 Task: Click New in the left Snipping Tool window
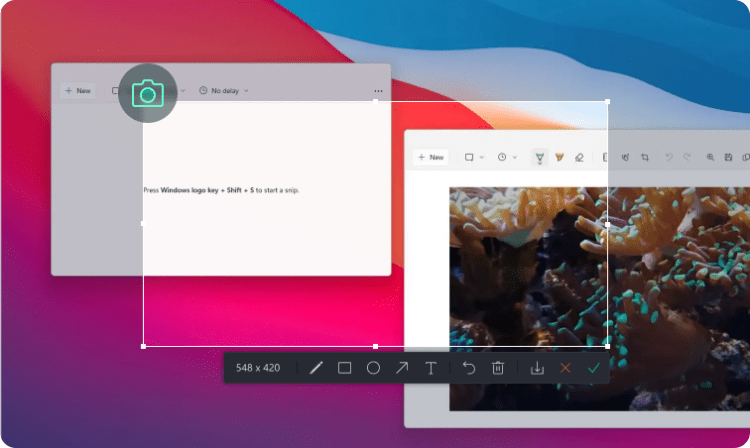(x=77, y=91)
